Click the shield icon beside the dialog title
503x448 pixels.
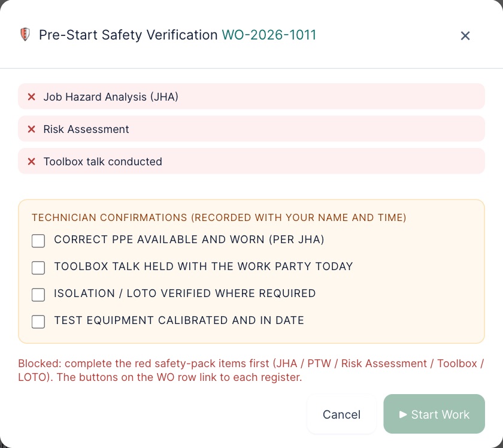pos(25,34)
